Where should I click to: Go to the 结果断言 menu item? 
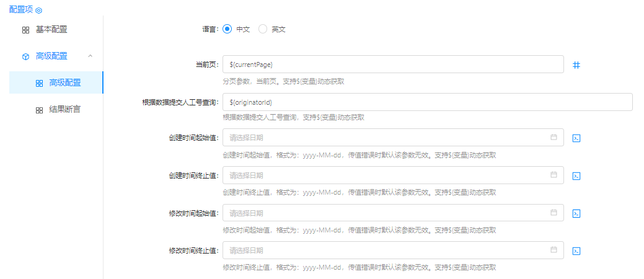[64, 110]
